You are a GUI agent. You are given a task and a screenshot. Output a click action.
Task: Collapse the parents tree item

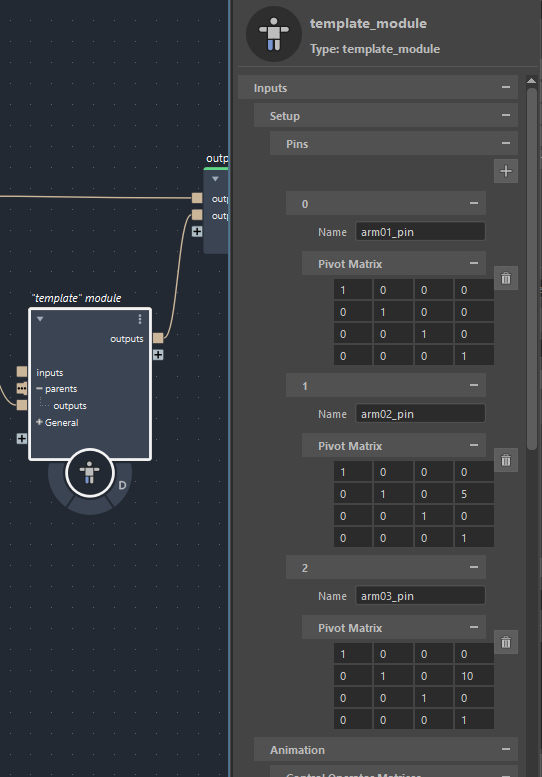click(39, 388)
